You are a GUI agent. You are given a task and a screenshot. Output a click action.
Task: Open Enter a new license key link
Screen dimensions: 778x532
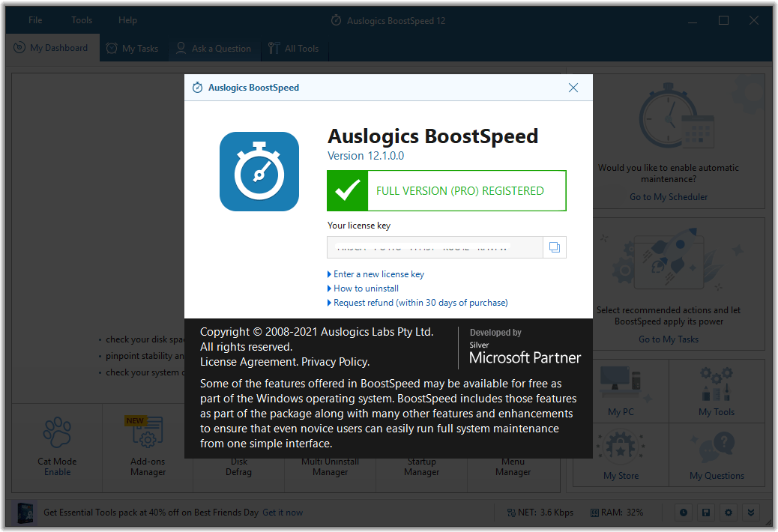(x=379, y=274)
